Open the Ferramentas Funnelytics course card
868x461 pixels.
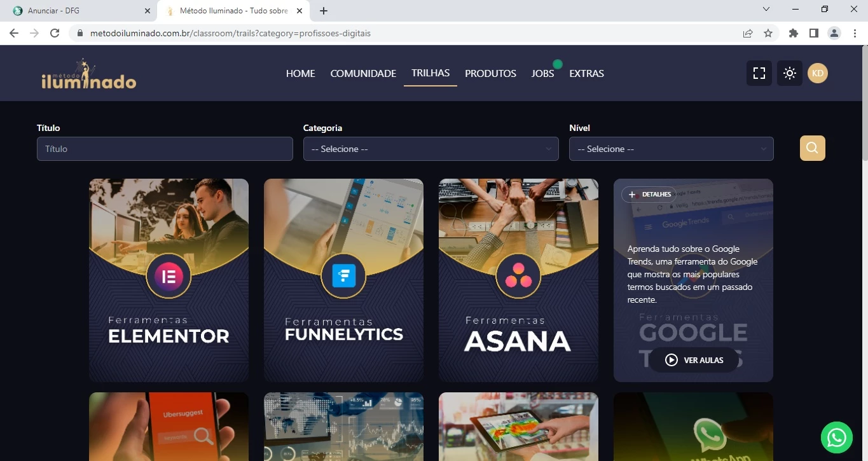click(343, 280)
